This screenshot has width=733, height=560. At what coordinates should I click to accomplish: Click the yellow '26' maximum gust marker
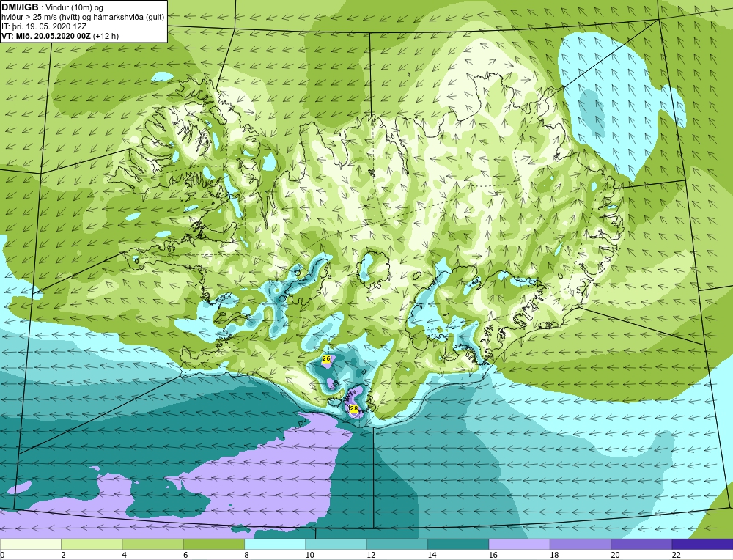[x=326, y=358]
